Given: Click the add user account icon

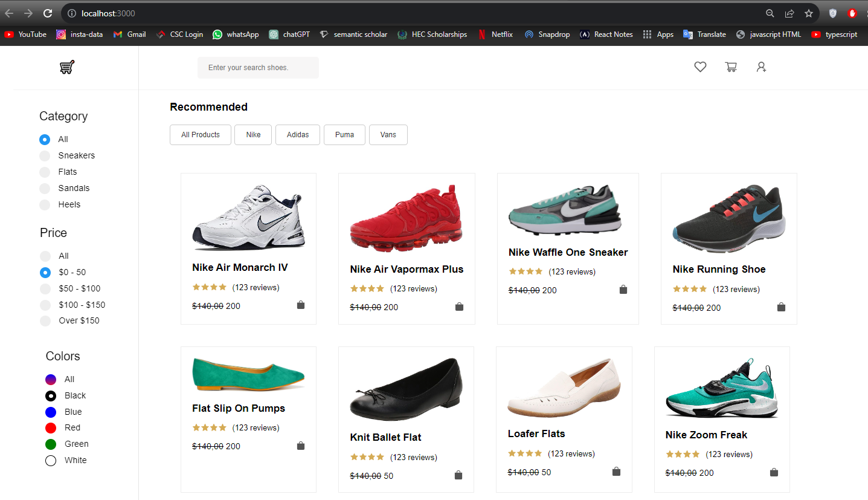Looking at the screenshot, I should click(x=762, y=67).
